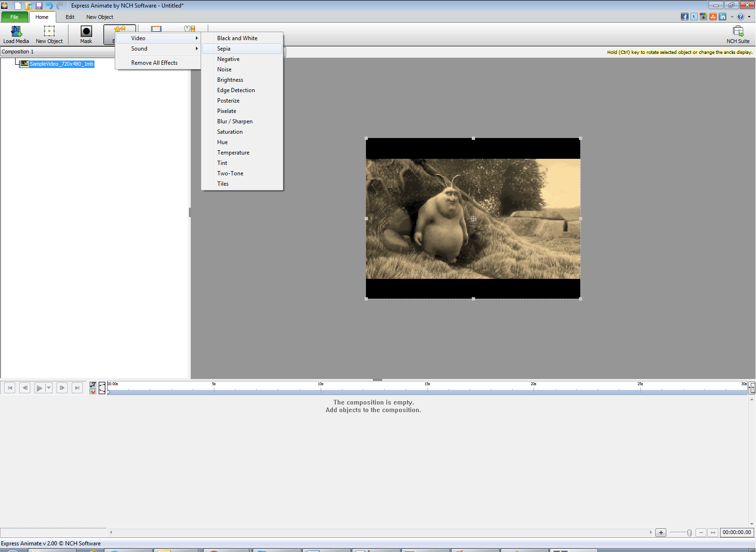Zoom out the timeline with minus button
756x552 pixels.
click(701, 533)
